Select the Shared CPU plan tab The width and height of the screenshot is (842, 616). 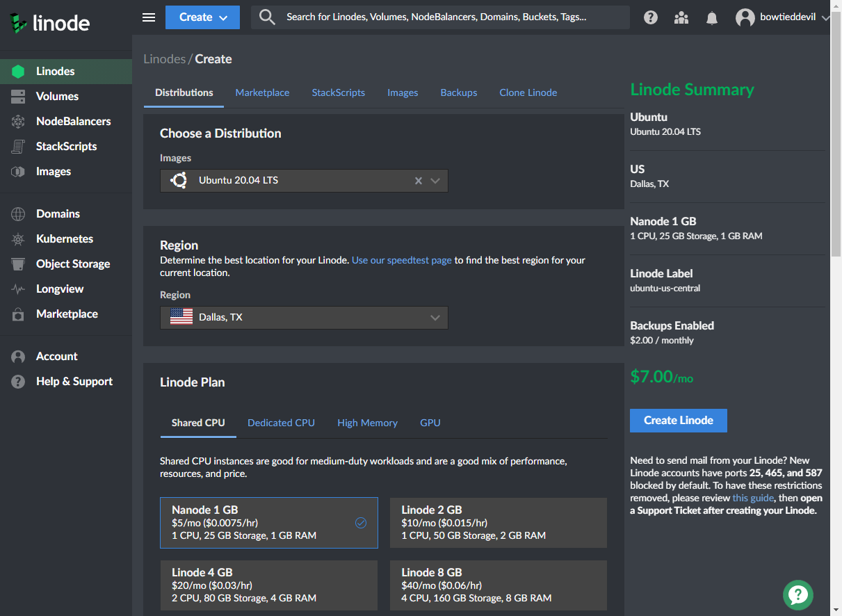click(x=198, y=423)
